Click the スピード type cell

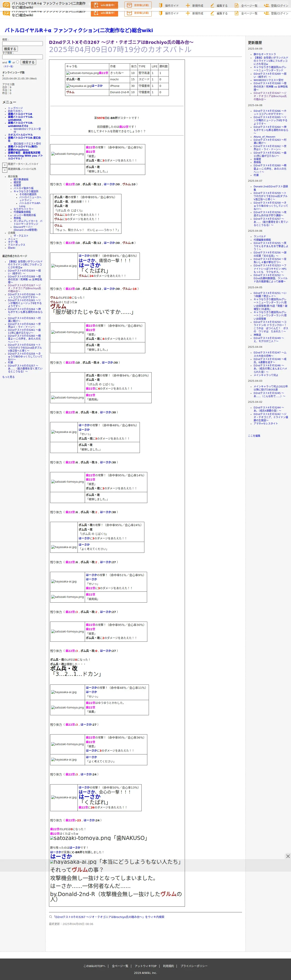click(x=144, y=79)
